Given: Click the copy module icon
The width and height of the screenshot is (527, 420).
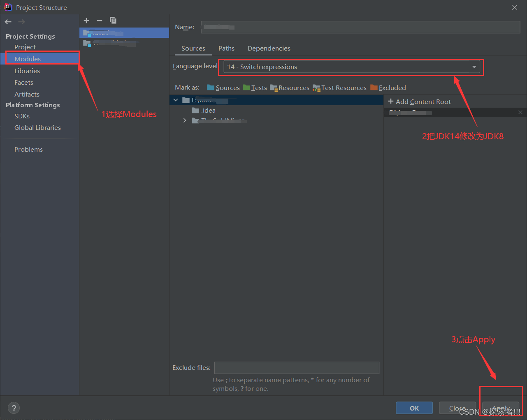Looking at the screenshot, I should pos(113,21).
